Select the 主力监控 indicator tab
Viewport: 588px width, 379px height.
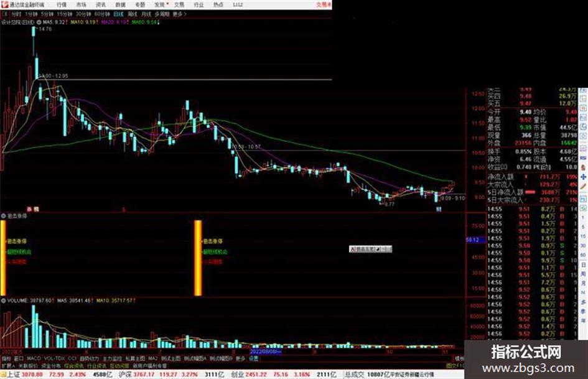pyautogui.click(x=112, y=358)
